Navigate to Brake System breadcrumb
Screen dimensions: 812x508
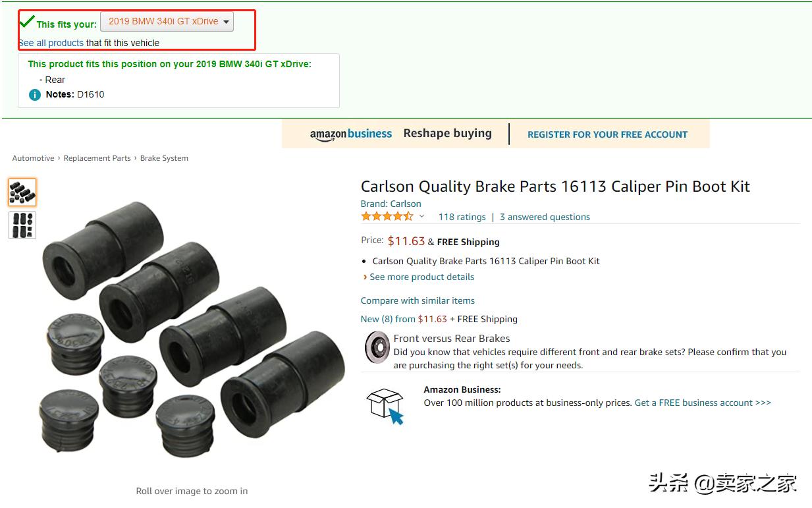164,158
